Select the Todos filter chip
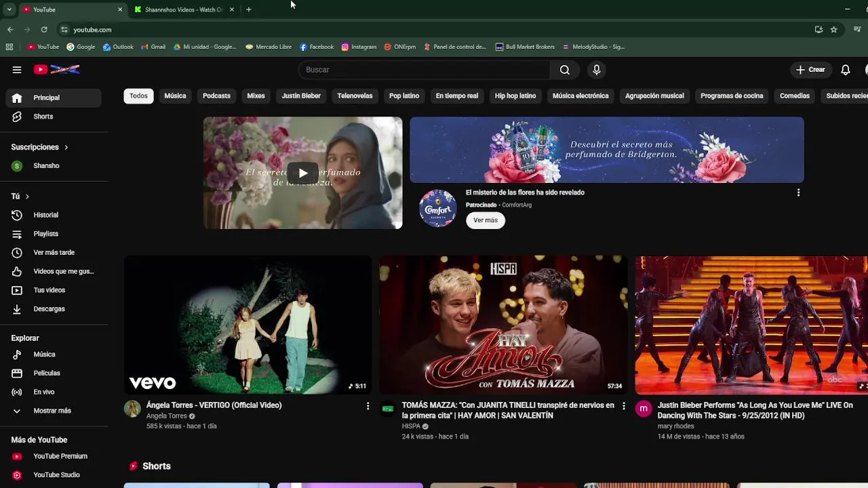 pyautogui.click(x=138, y=96)
